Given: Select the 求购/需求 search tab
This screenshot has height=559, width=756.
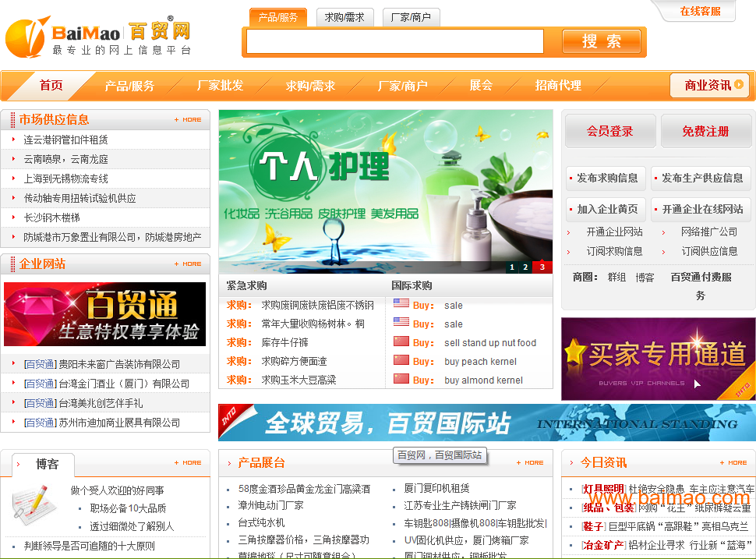Looking at the screenshot, I should (344, 17).
